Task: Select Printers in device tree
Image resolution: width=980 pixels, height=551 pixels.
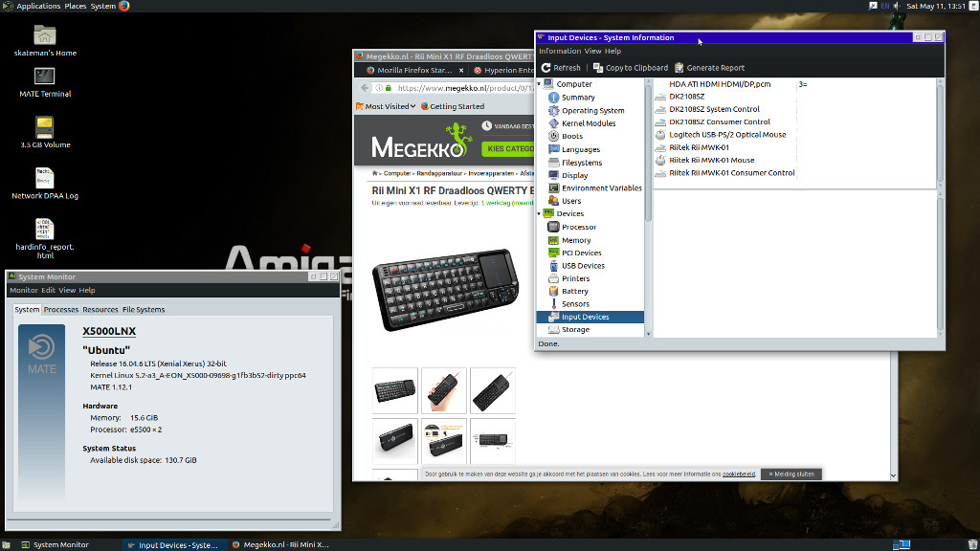Action: point(575,278)
